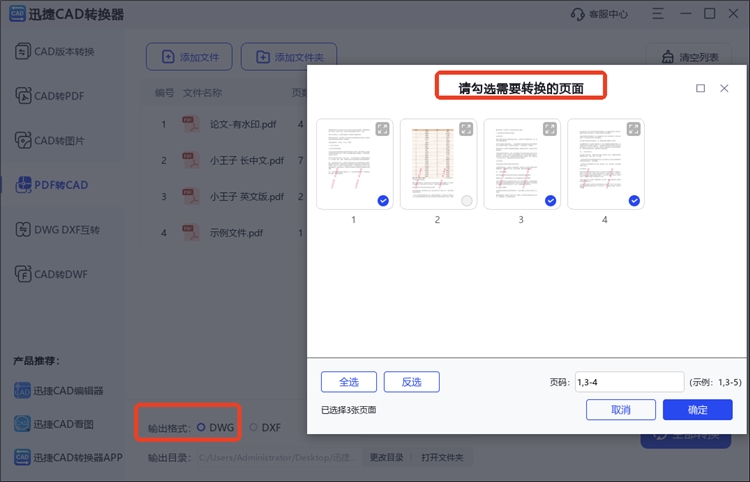Check the page 2 selection circle

click(467, 201)
